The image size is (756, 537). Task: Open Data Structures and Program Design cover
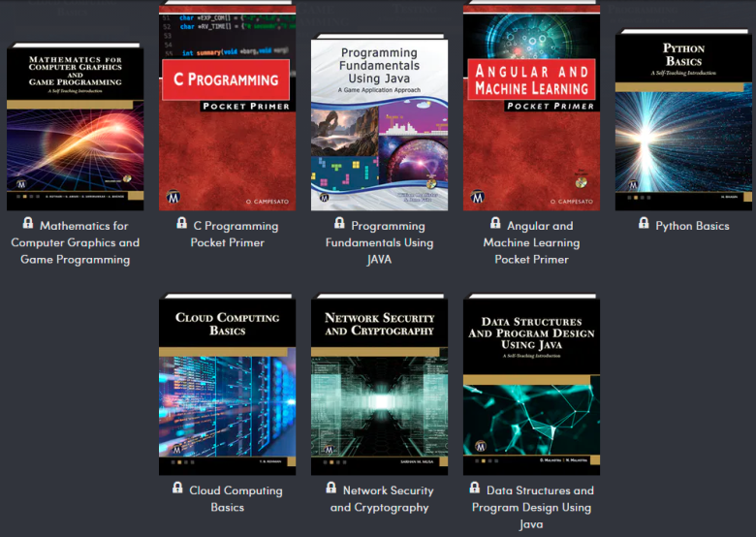click(531, 384)
